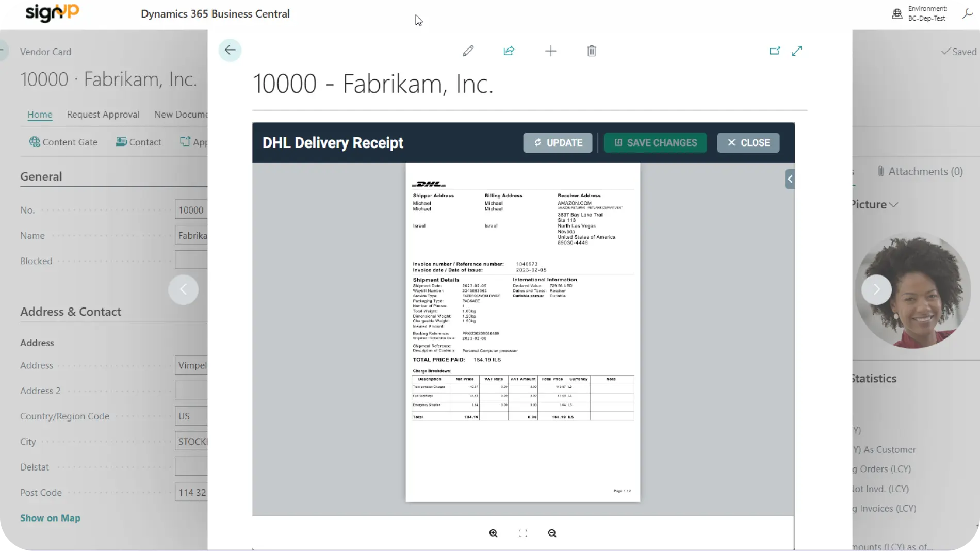Click the Statistics section header
Viewport: 980px width, 551px height.
874,378
